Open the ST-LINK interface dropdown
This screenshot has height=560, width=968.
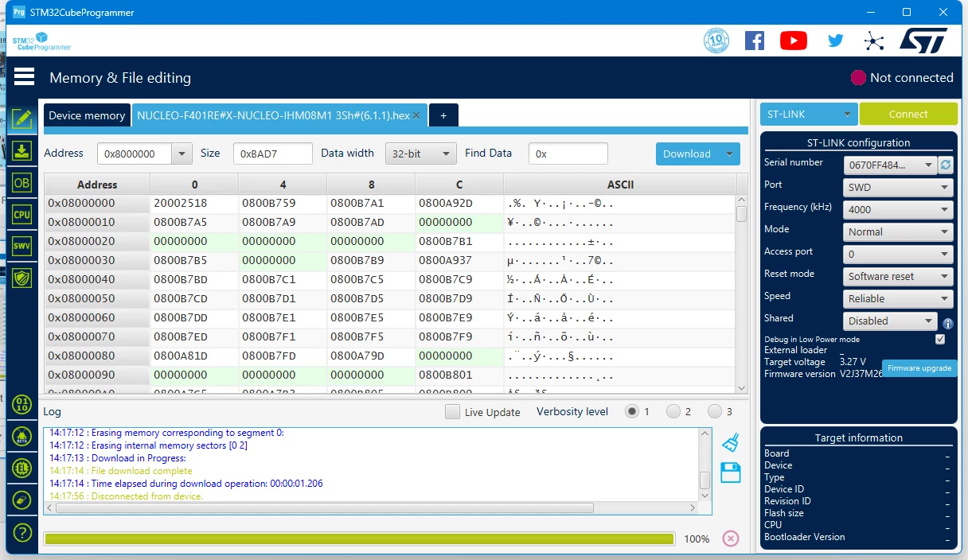[809, 114]
